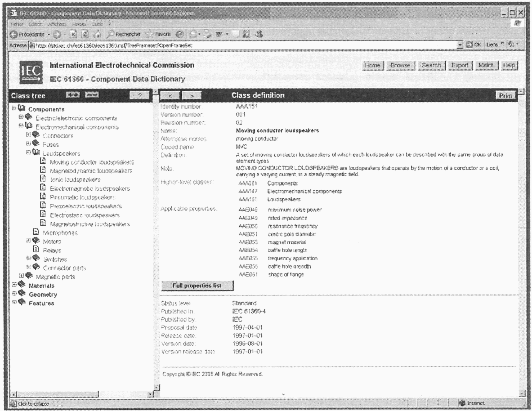This screenshot has width=532, height=411.
Task: Open the Export navigation button
Action: [460, 65]
